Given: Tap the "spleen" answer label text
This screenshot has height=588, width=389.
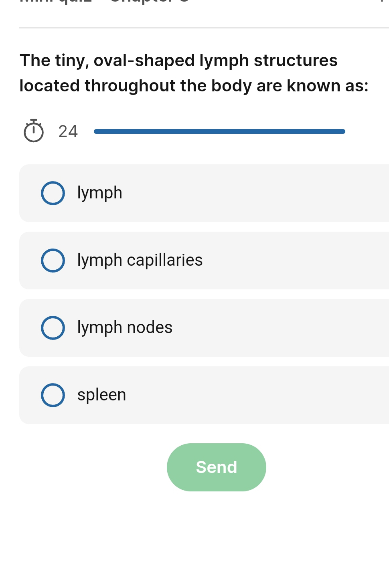Looking at the screenshot, I should click(x=101, y=395).
